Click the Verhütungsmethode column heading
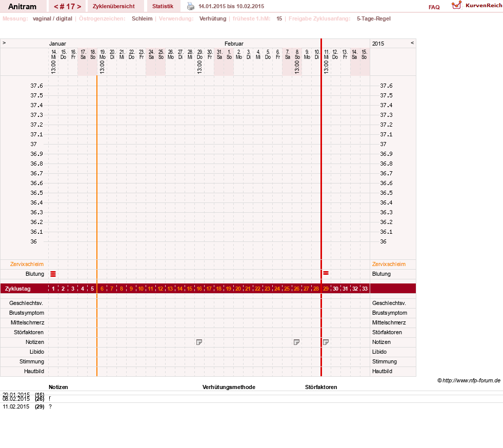Viewport: 503px width, 448px height. coord(229,387)
